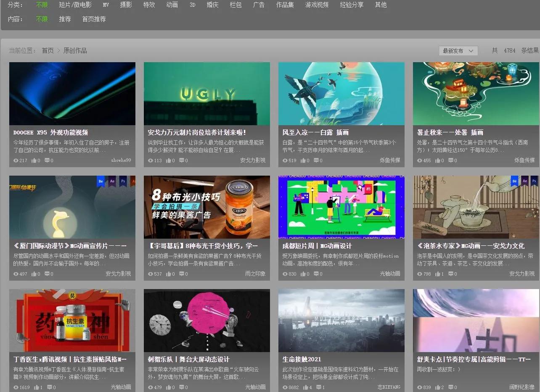540x392 pixels.
Task: Click the eye icon showing 479 views on 刺猬乐队 card
Action: click(150, 387)
